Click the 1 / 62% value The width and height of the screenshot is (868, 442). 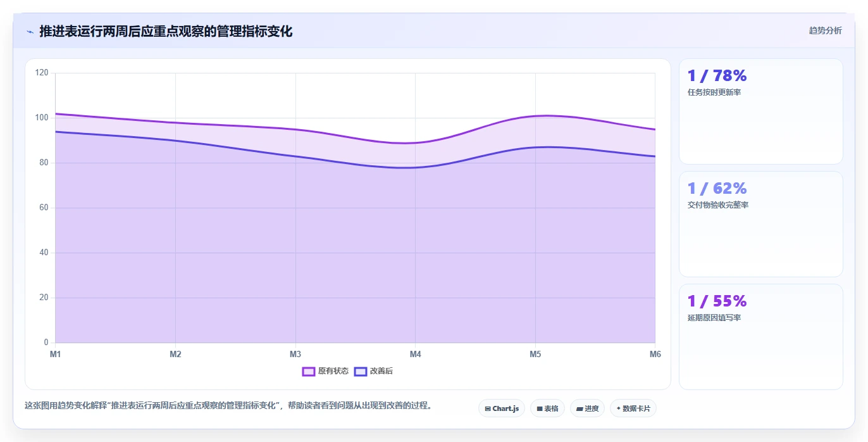(x=717, y=188)
